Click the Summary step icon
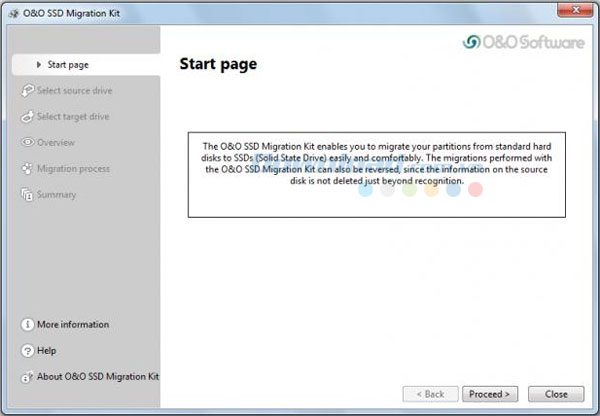The height and width of the screenshot is (416, 600). click(x=27, y=194)
